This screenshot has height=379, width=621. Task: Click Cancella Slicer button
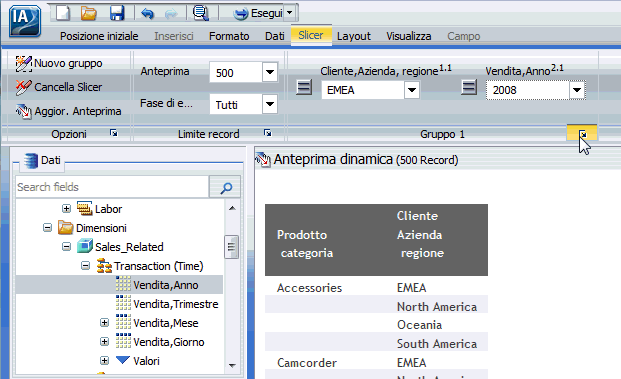tap(59, 87)
